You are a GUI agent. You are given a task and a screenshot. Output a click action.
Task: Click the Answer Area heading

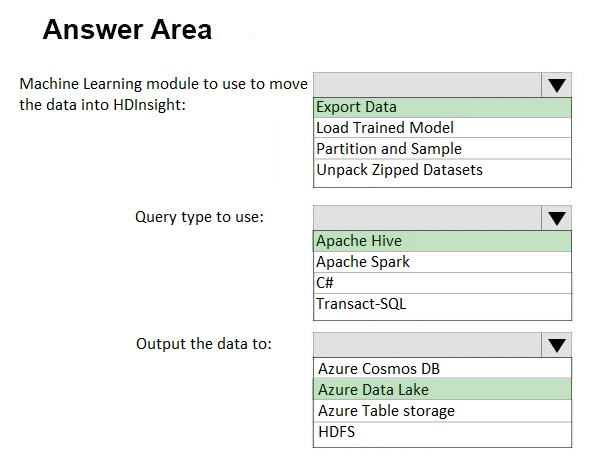[x=127, y=30]
